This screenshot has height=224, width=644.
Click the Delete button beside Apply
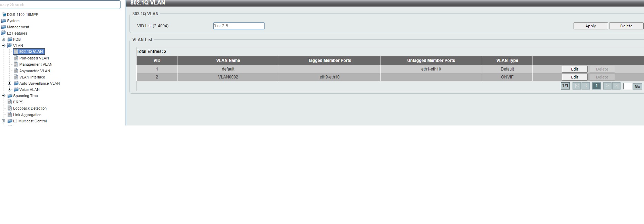pyautogui.click(x=626, y=26)
